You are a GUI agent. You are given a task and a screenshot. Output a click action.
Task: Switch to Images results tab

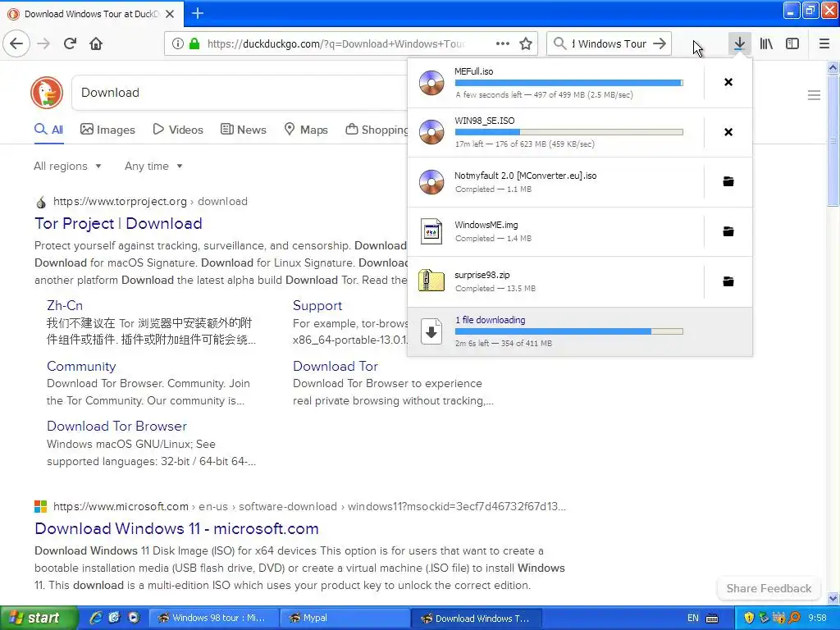coord(107,130)
